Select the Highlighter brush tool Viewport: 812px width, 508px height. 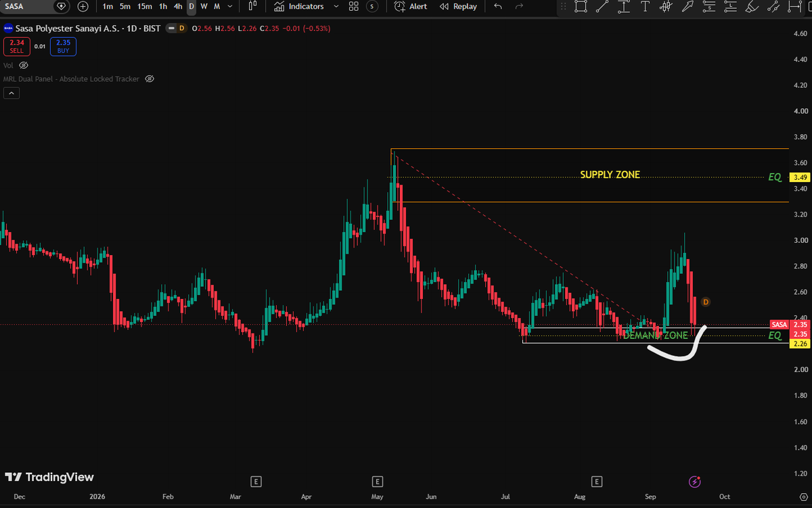click(x=752, y=7)
